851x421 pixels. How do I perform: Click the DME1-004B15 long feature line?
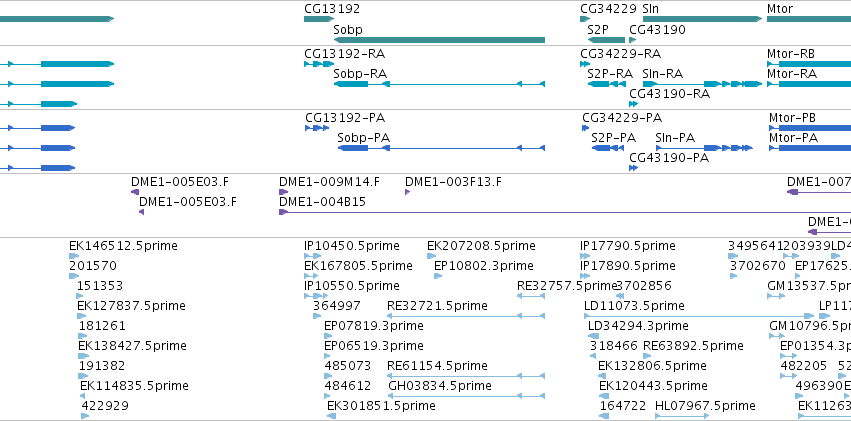click(565, 212)
